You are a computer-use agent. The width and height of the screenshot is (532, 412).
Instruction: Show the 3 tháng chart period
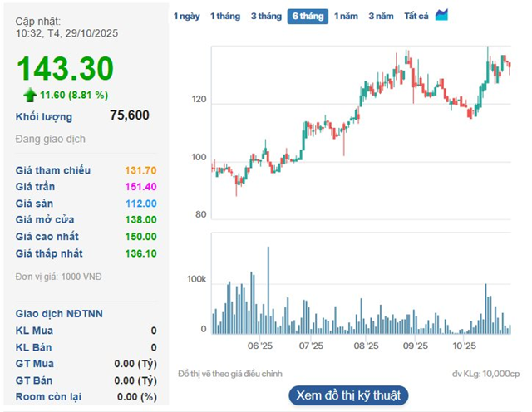pos(266,16)
